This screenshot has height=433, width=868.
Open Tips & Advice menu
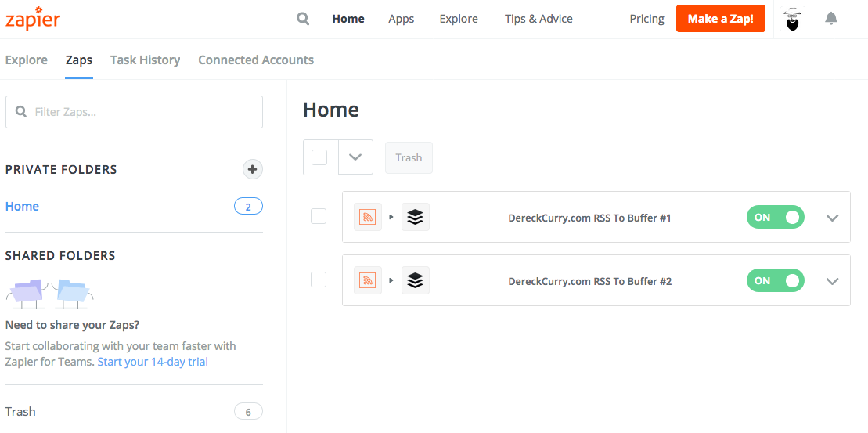(x=538, y=19)
